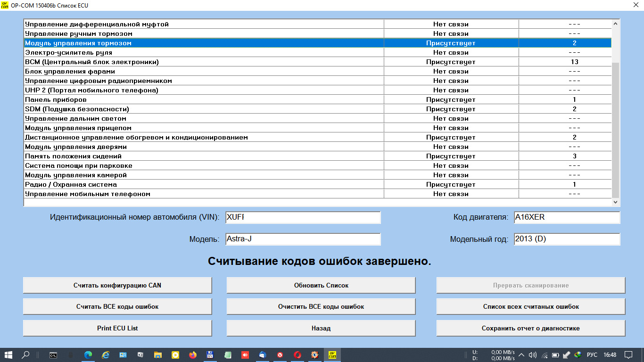Open the Command Prompt taskbar icon
The image size is (644, 362).
click(53, 355)
